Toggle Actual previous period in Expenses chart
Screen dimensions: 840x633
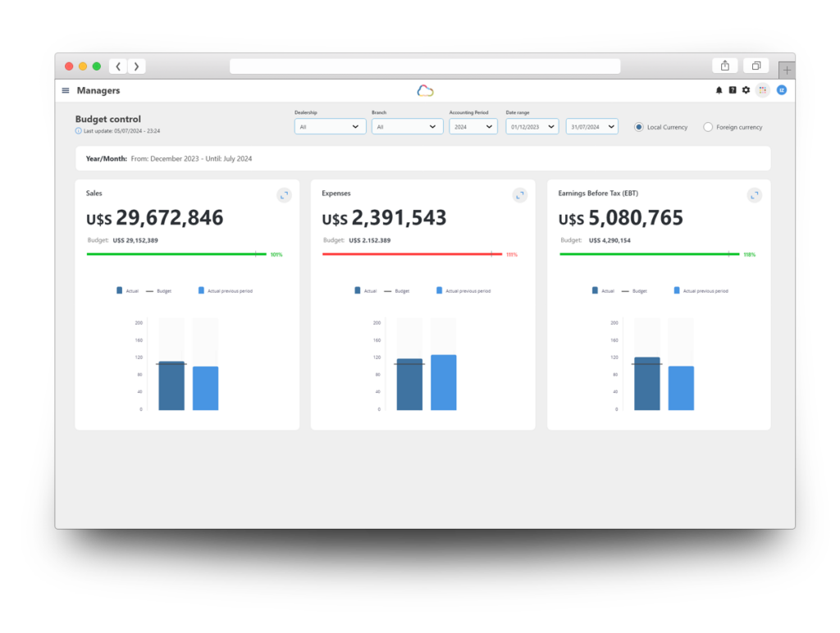(x=463, y=291)
